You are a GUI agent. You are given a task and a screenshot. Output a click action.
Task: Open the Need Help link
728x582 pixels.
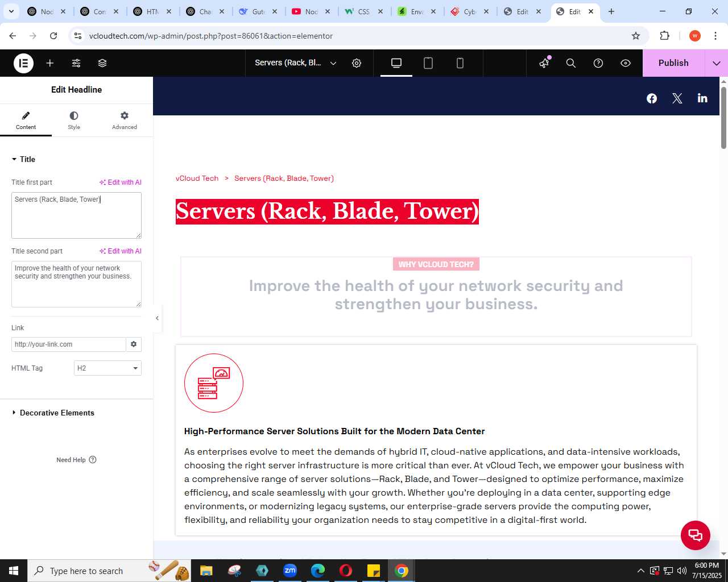[x=76, y=460]
